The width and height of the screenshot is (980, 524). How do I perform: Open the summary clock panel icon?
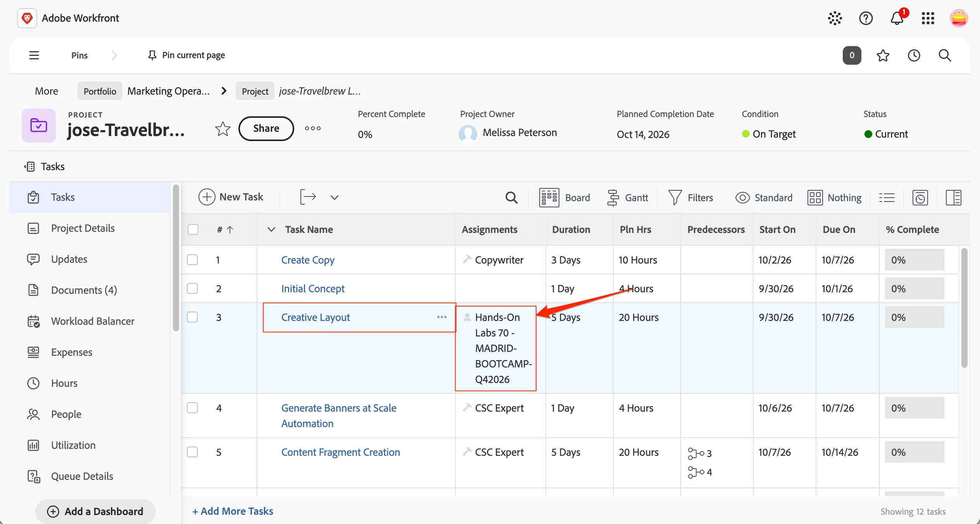[x=920, y=198]
